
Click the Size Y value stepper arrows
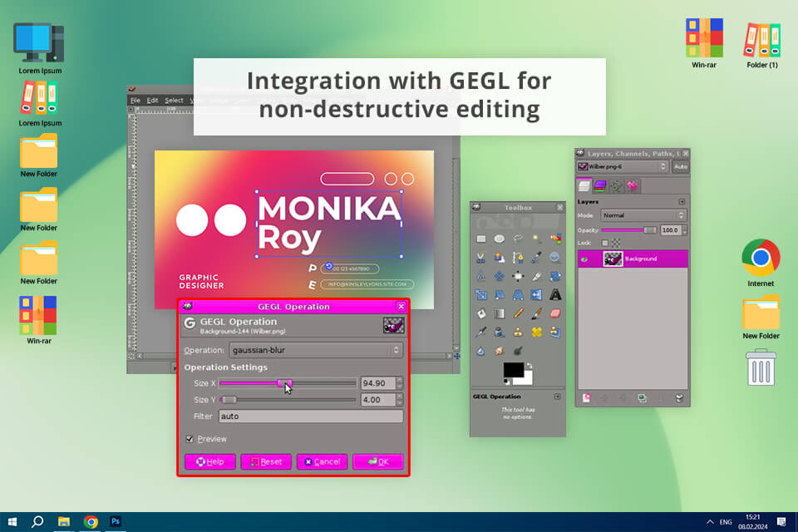(400, 400)
